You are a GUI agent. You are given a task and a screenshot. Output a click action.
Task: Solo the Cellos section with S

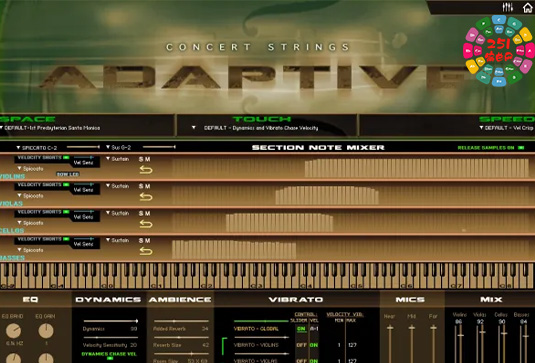click(141, 213)
